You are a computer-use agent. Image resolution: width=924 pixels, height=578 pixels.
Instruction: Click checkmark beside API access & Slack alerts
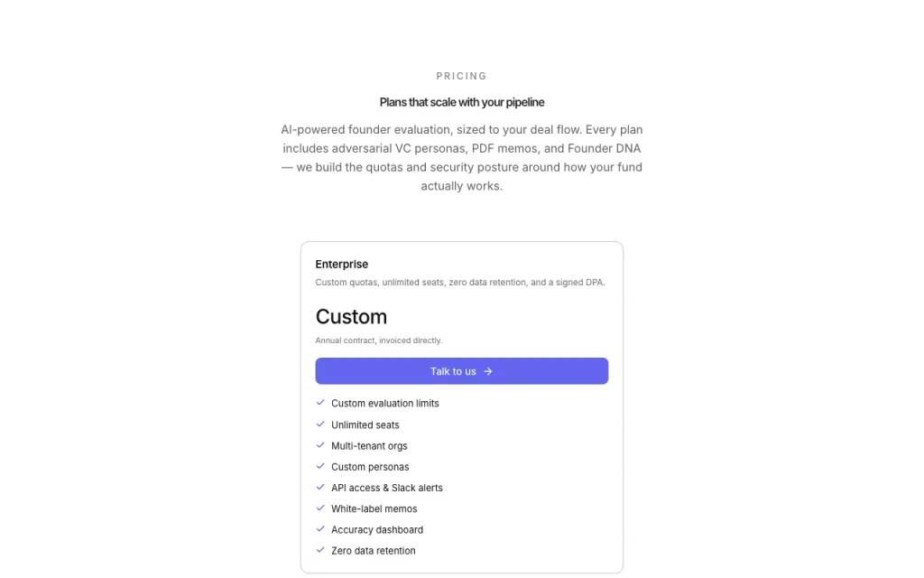pos(320,487)
